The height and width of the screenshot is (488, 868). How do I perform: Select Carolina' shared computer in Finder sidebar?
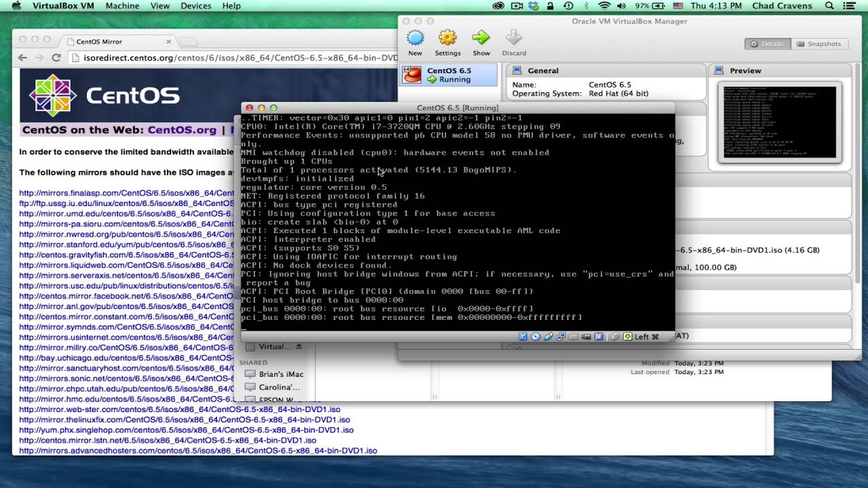[x=273, y=387]
